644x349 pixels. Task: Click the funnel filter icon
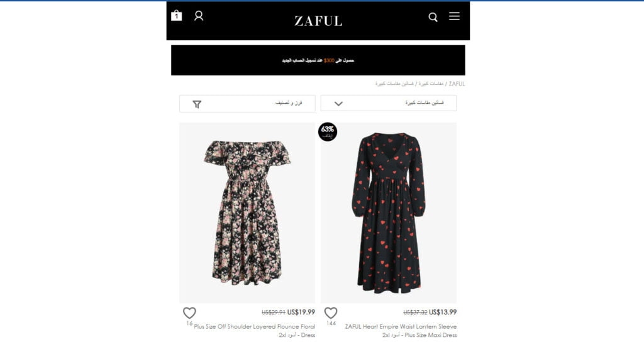click(x=197, y=104)
